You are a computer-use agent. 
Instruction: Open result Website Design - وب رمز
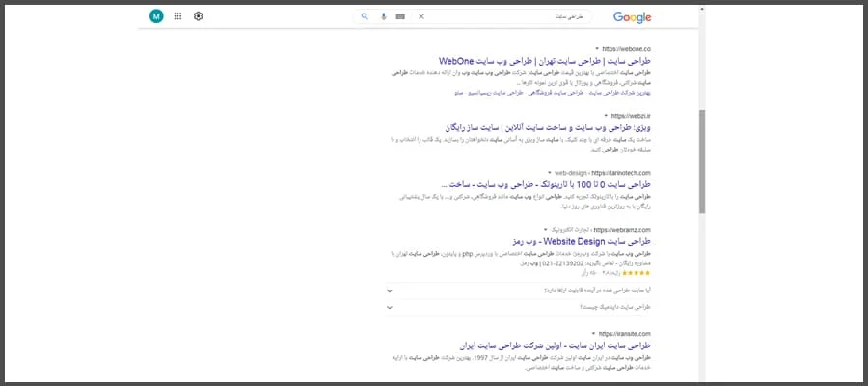tap(582, 242)
